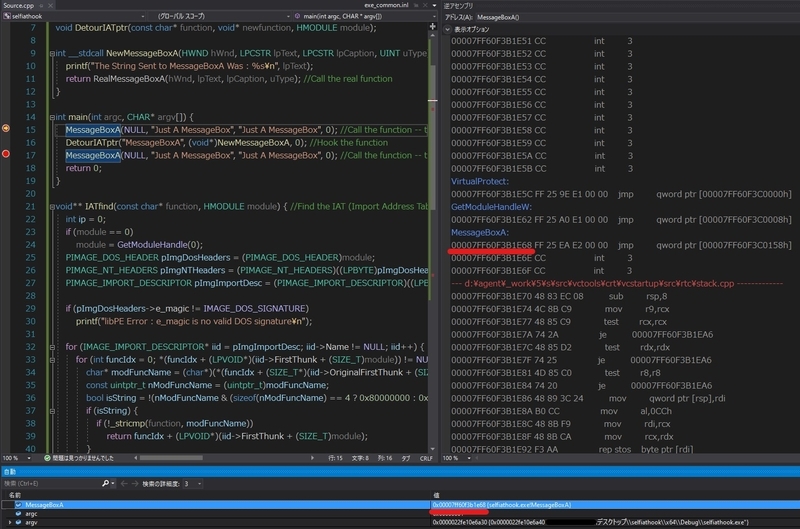
Task: Click the 列: 16 column indicator
Action: (x=385, y=458)
